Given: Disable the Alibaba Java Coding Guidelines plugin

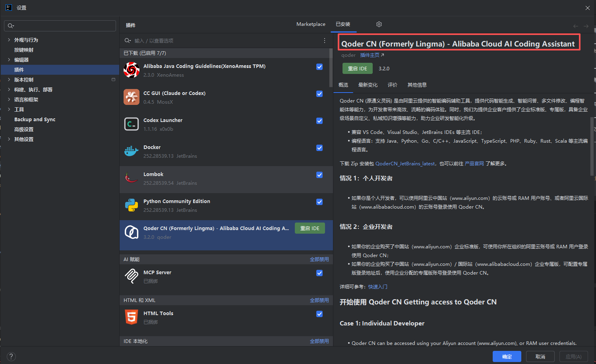Looking at the screenshot, I should [319, 67].
